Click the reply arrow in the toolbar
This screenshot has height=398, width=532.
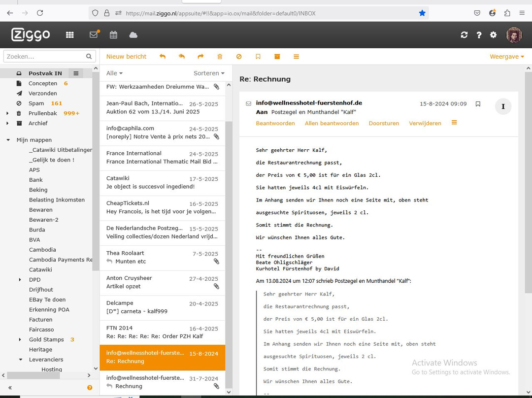pyautogui.click(x=163, y=57)
